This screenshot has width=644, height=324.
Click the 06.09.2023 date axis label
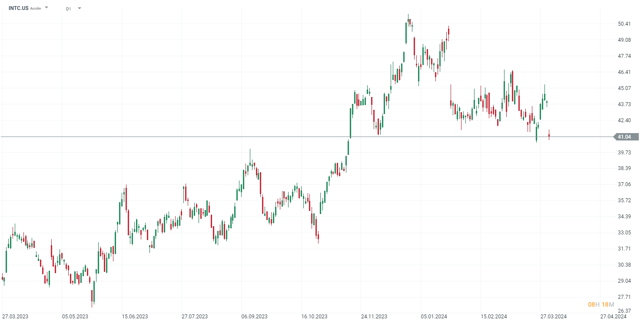pos(255,317)
